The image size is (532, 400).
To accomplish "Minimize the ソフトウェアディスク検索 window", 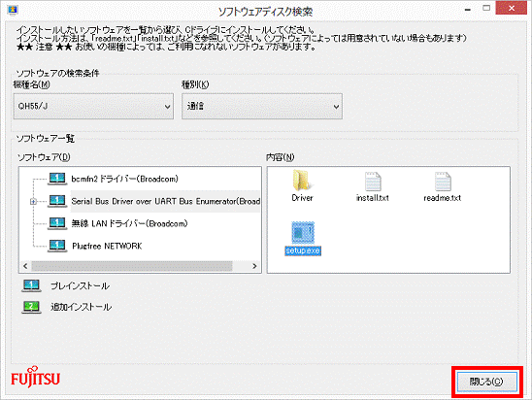I will pos(468,9).
